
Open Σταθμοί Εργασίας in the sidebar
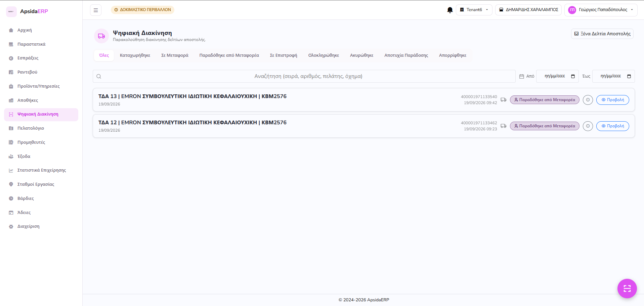[x=41, y=184]
